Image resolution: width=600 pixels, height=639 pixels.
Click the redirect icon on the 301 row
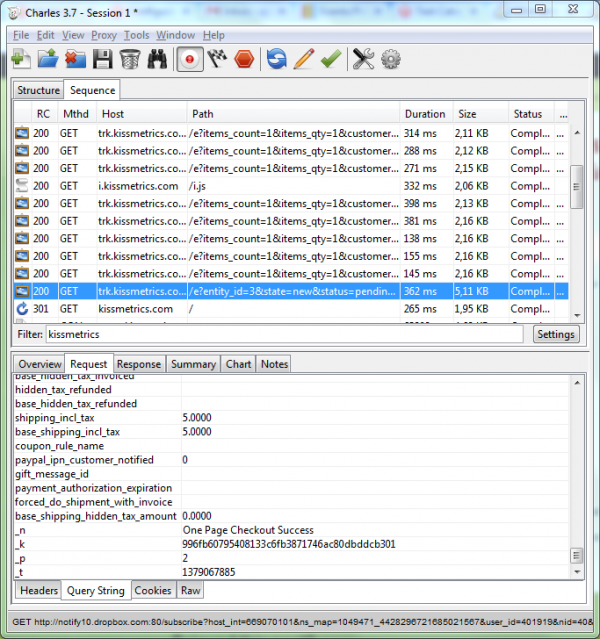(x=22, y=309)
